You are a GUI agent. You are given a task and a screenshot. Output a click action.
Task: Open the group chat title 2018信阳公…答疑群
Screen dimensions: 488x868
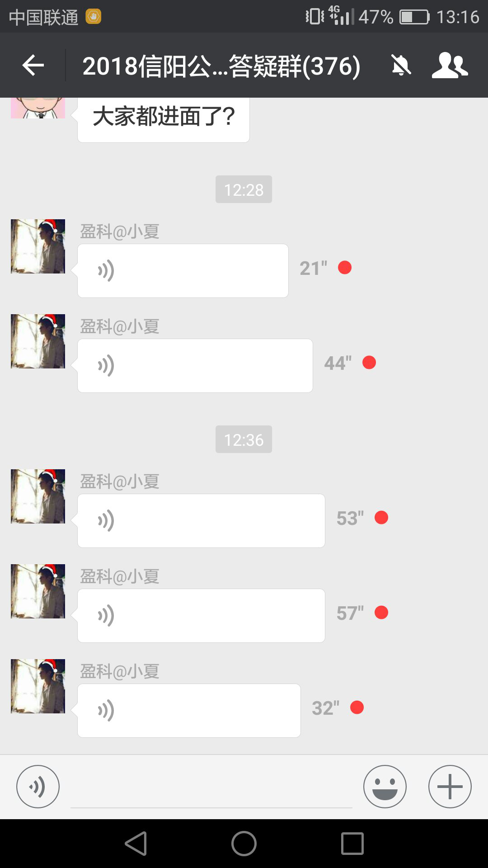pyautogui.click(x=221, y=66)
